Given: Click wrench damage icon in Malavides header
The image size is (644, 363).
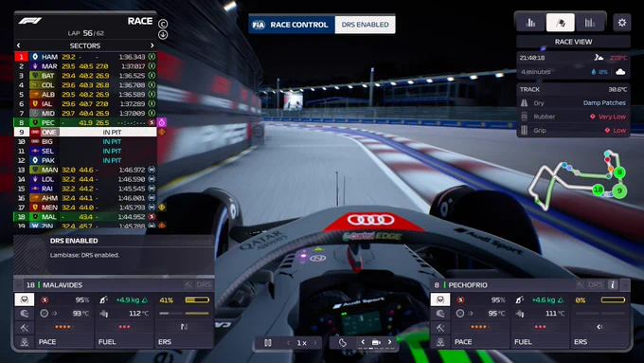Looking at the screenshot, I should tap(188, 284).
